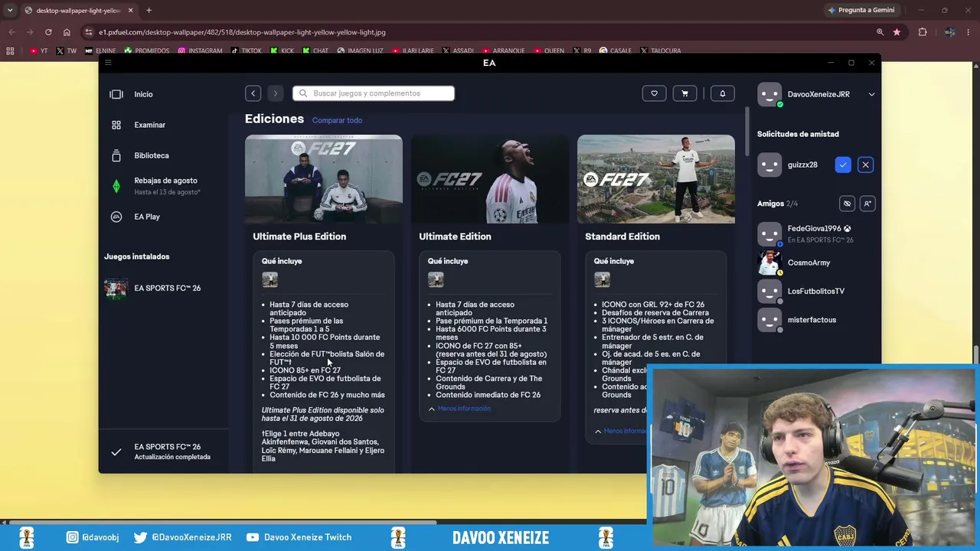
Task: Click Pregunta a Gemini button
Action: [861, 10]
